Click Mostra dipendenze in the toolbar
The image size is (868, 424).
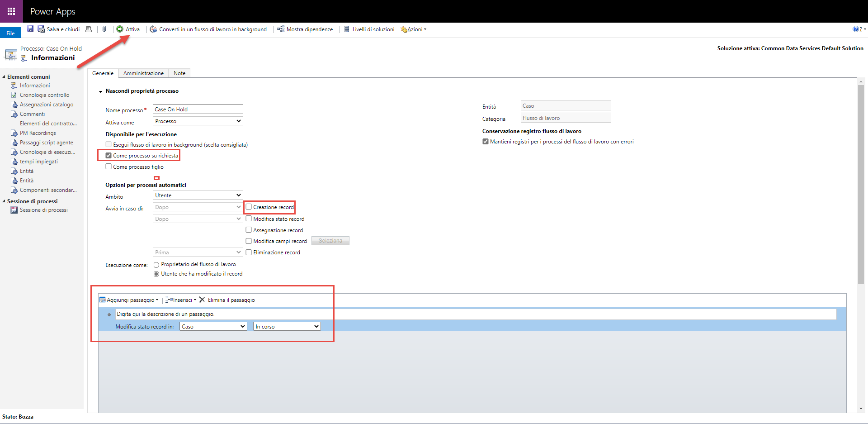(x=305, y=29)
